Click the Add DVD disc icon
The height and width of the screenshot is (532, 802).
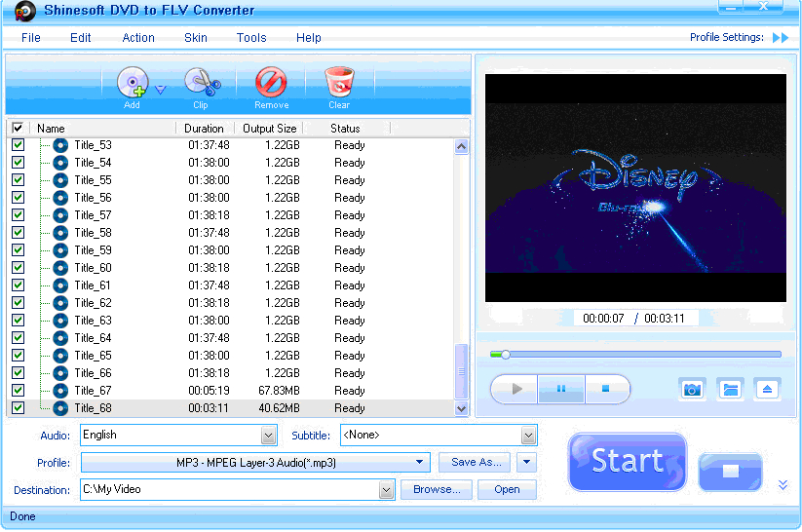point(132,82)
